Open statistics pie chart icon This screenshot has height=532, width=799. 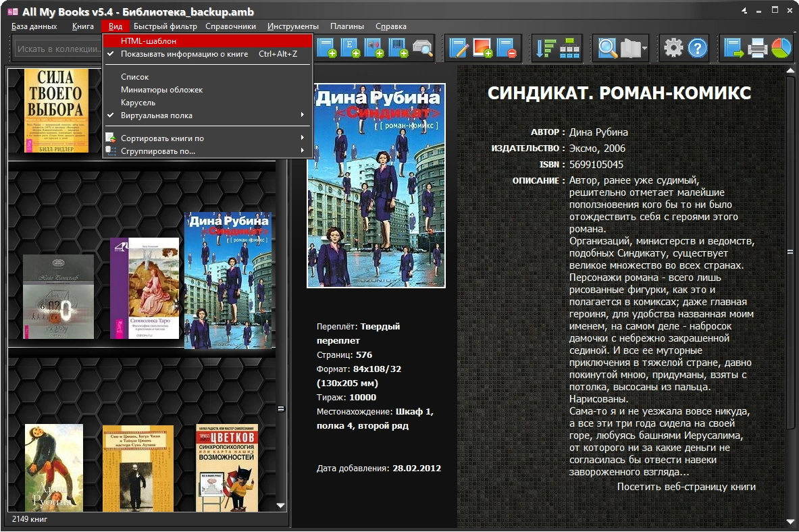pyautogui.click(x=781, y=48)
